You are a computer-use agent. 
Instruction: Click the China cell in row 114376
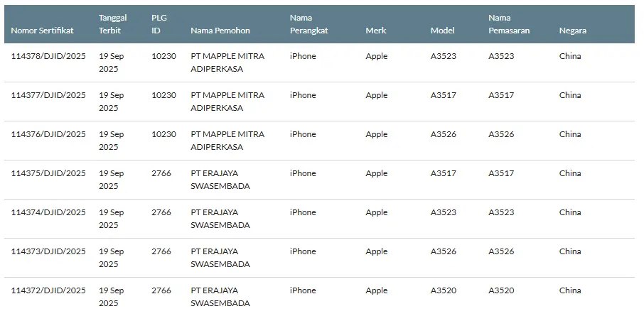coord(570,134)
